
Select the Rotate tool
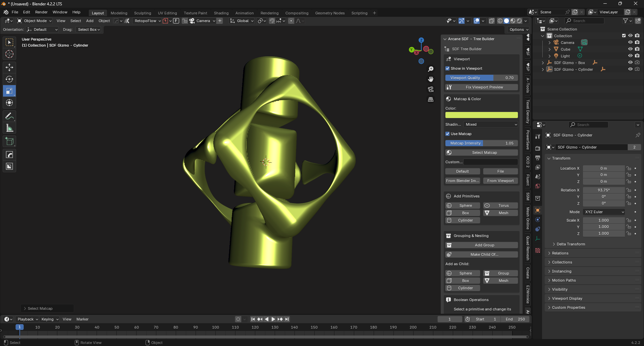9,79
